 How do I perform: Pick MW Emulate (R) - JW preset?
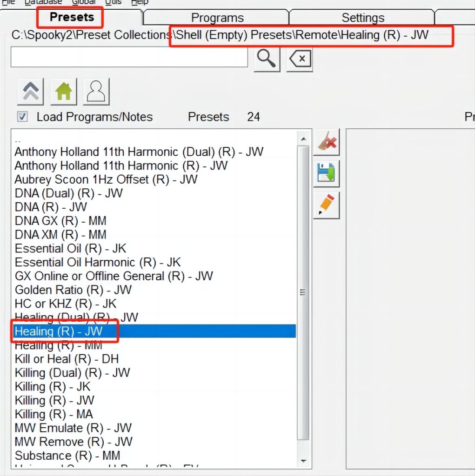73,428
